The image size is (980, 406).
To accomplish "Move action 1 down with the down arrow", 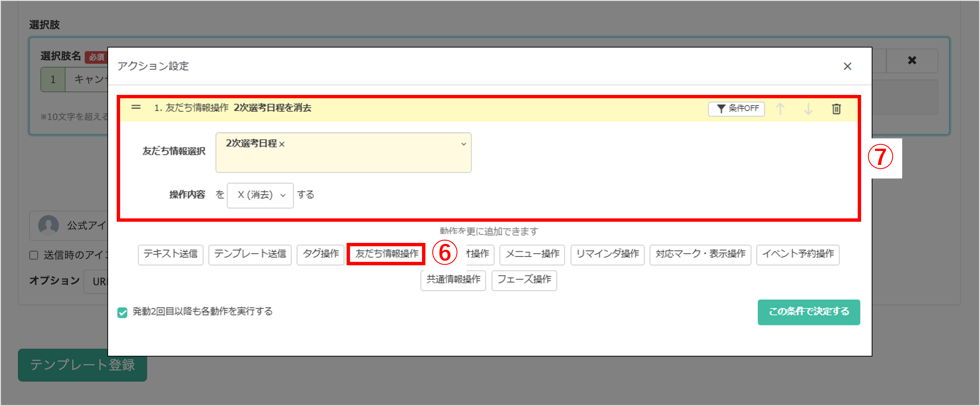I will pos(808,109).
